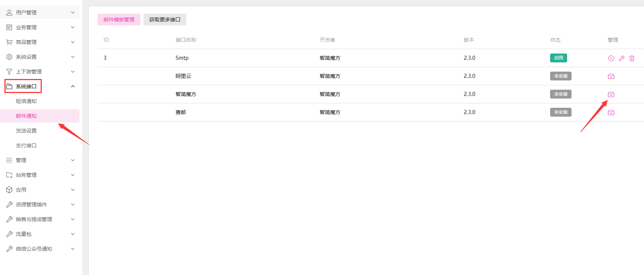Image resolution: width=644 pixels, height=275 pixels.
Task: Collapse the 系统接口 section chevron
Action: tap(73, 86)
